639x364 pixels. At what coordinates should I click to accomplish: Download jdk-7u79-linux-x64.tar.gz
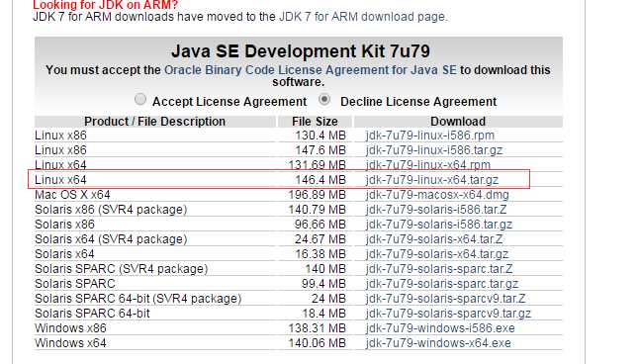(432, 180)
